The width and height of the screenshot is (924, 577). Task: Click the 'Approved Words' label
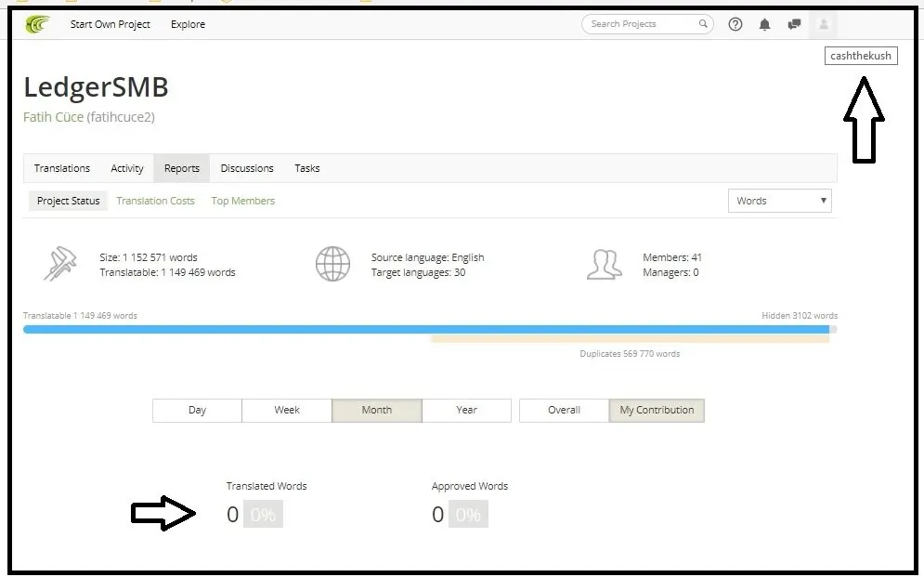pos(470,486)
